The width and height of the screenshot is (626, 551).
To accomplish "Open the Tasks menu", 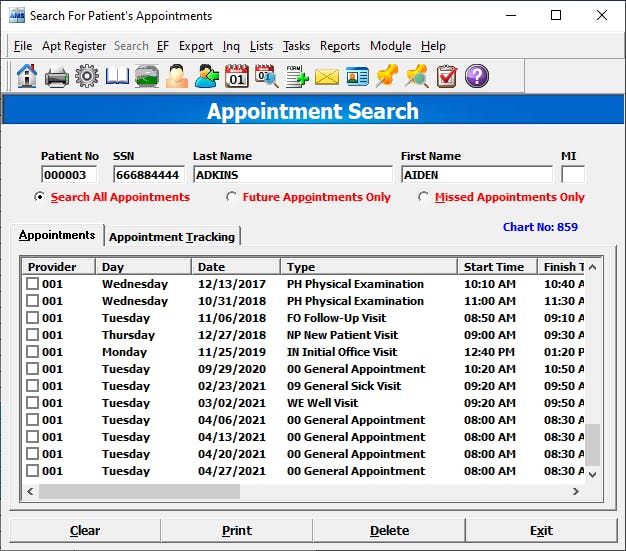I will 296,46.
